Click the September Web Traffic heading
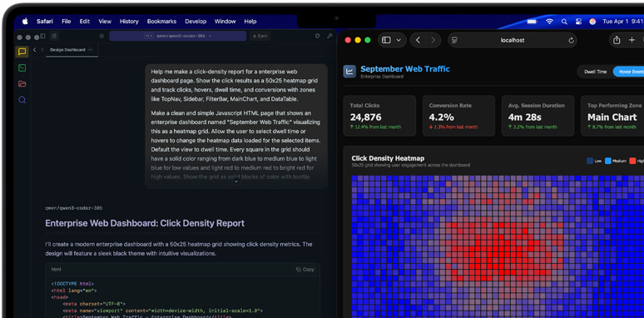This screenshot has width=644, height=318. click(405, 68)
